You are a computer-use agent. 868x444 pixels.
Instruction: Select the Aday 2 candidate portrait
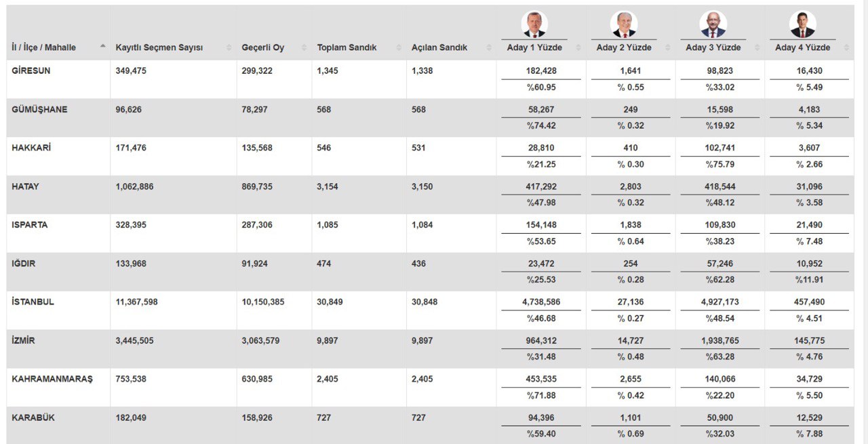[623, 24]
